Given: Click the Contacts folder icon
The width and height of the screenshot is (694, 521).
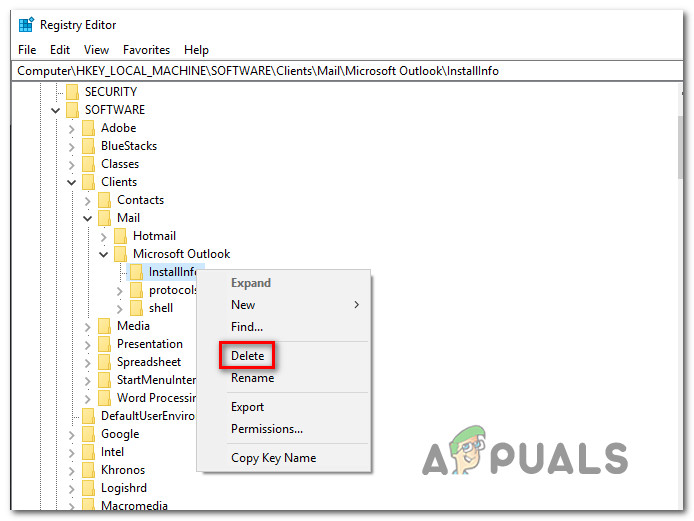Looking at the screenshot, I should pyautogui.click(x=104, y=200).
